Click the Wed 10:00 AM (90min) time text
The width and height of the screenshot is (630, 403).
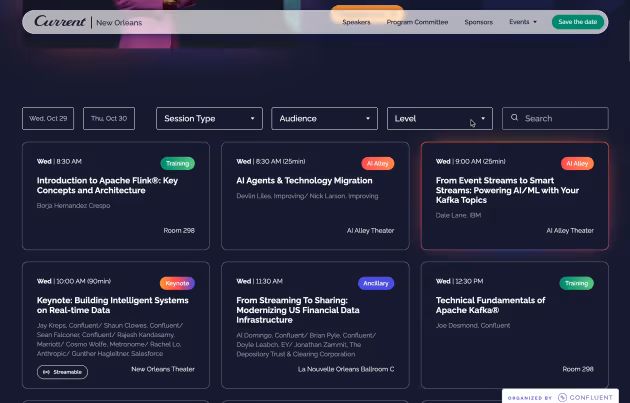(74, 281)
